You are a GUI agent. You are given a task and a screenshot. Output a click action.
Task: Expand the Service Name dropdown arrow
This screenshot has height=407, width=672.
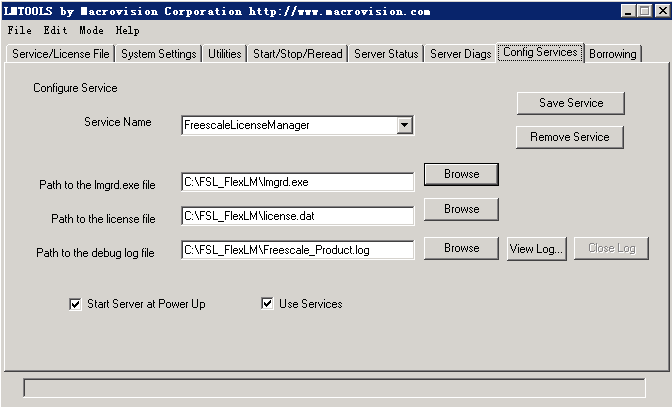(x=404, y=126)
